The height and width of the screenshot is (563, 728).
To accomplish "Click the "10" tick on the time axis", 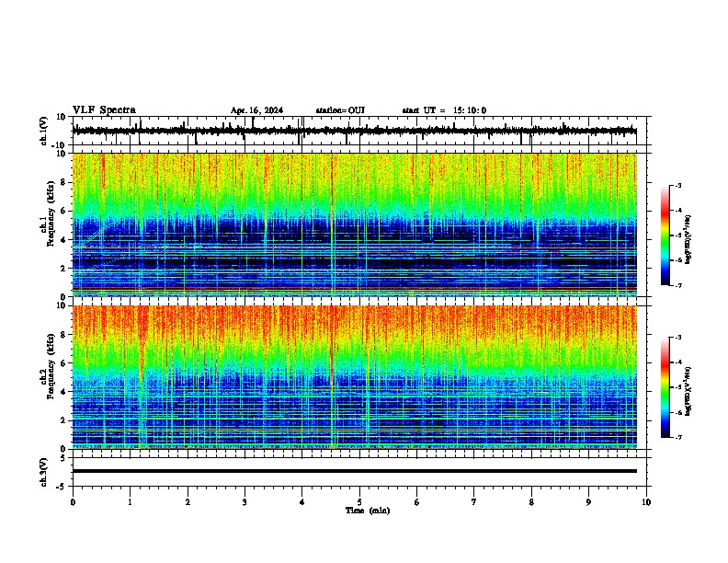I will tap(646, 502).
